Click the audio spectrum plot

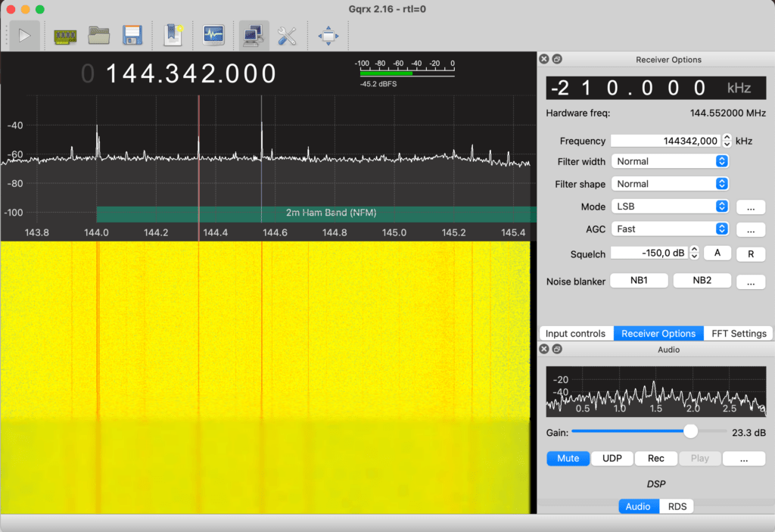click(656, 391)
